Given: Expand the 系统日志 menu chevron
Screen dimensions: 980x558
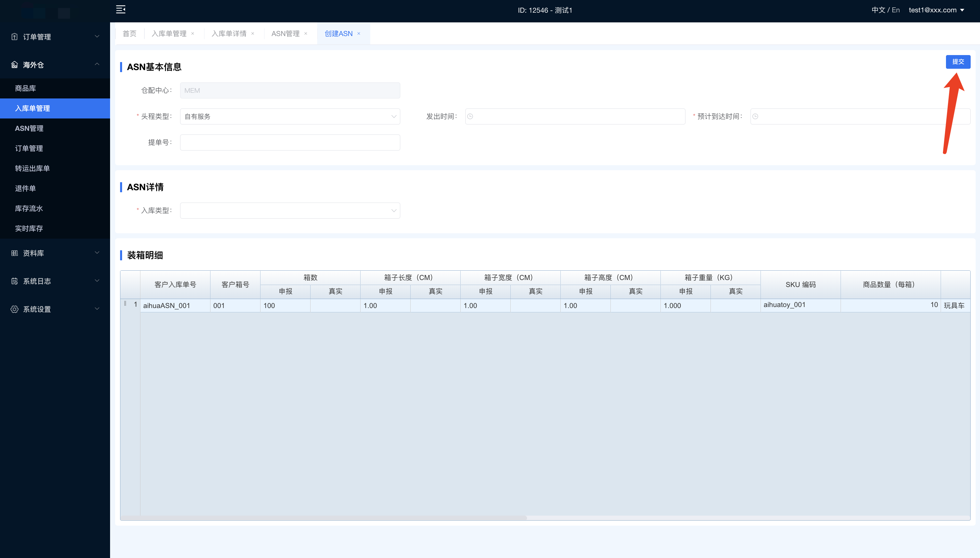Looking at the screenshot, I should coord(97,281).
